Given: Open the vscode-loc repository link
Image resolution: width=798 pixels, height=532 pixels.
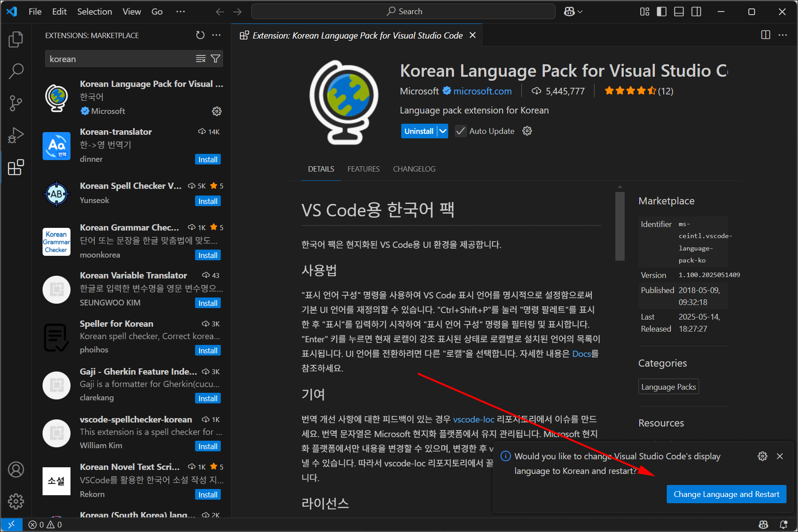Looking at the screenshot, I should [x=473, y=419].
